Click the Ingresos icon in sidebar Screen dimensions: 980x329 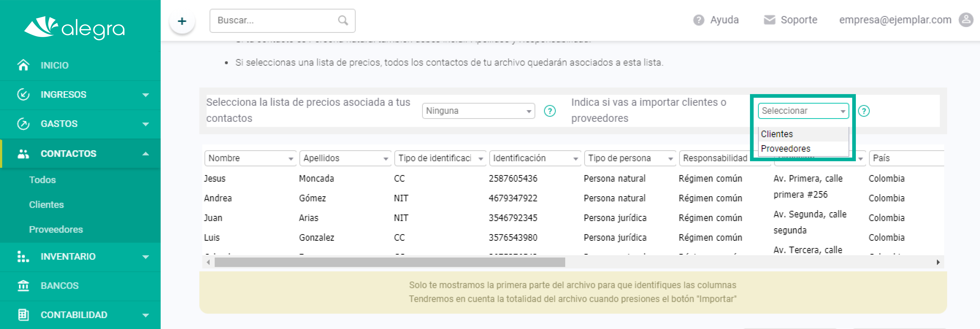point(23,94)
